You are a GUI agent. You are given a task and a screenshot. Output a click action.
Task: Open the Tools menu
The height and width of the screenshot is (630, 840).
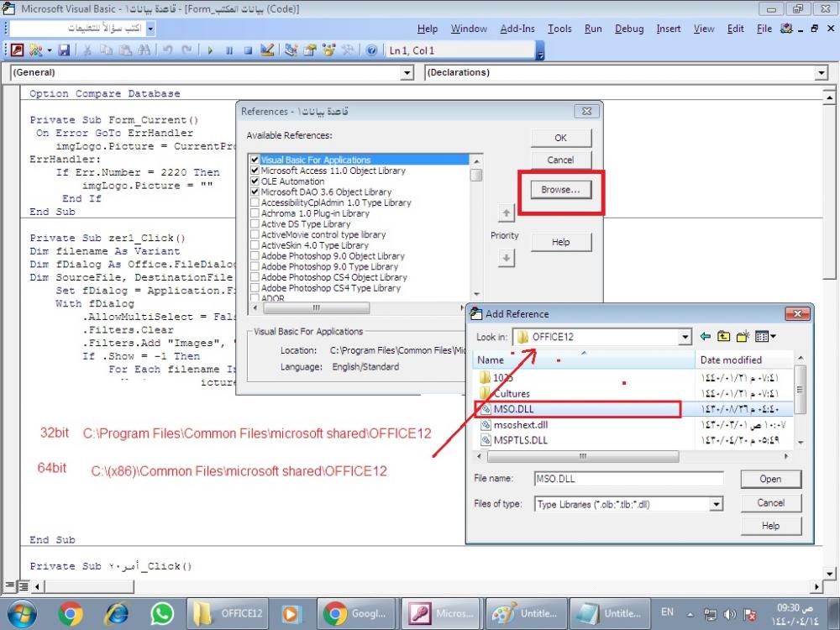point(559,29)
